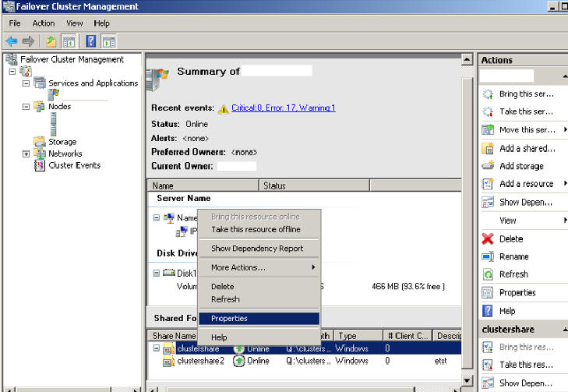Collapse the Nodes tree node
The width and height of the screenshot is (568, 392).
(x=26, y=107)
